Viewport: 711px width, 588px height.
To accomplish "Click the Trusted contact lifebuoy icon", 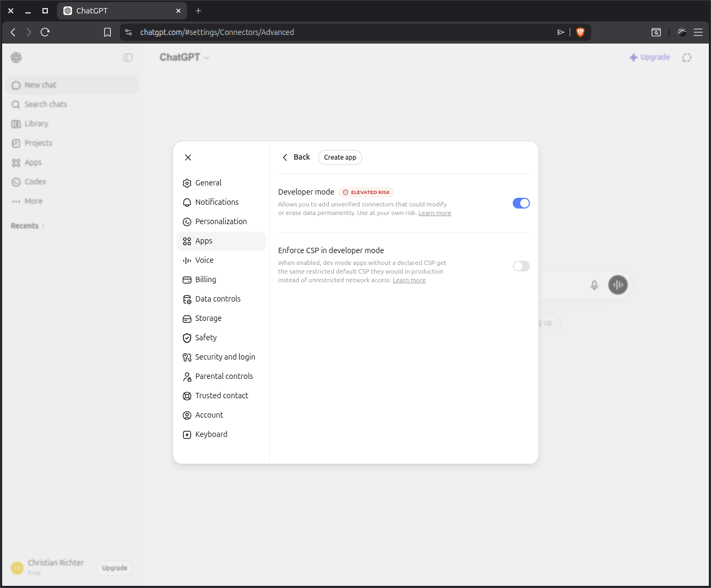I will [x=187, y=396].
